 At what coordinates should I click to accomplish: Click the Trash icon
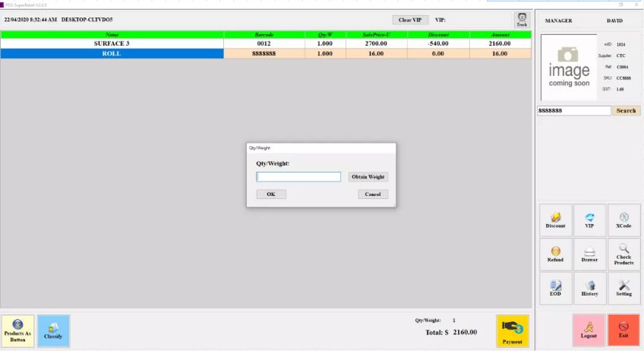pos(522,20)
